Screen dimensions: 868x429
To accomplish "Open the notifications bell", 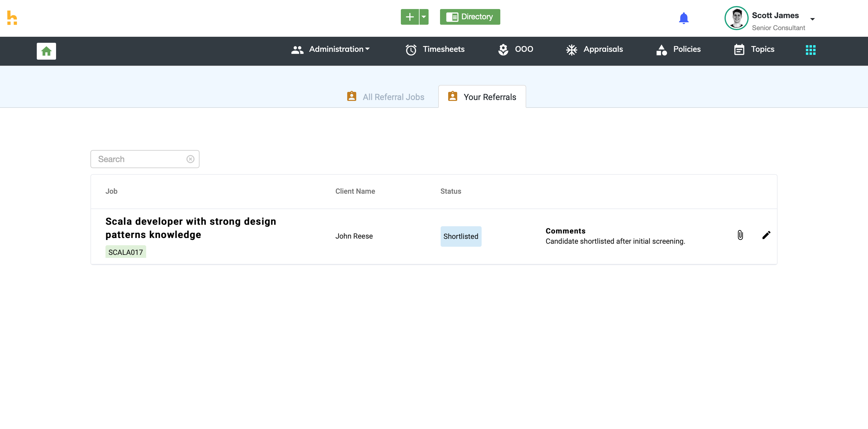I will [x=683, y=18].
